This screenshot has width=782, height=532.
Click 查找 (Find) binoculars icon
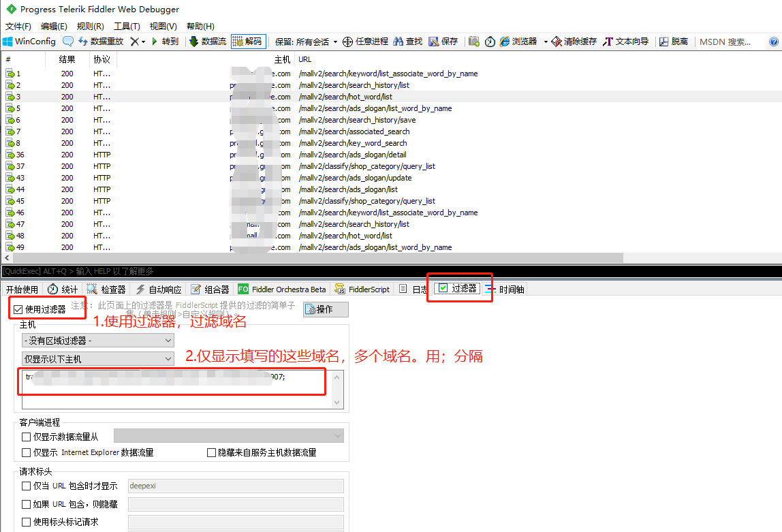click(398, 42)
